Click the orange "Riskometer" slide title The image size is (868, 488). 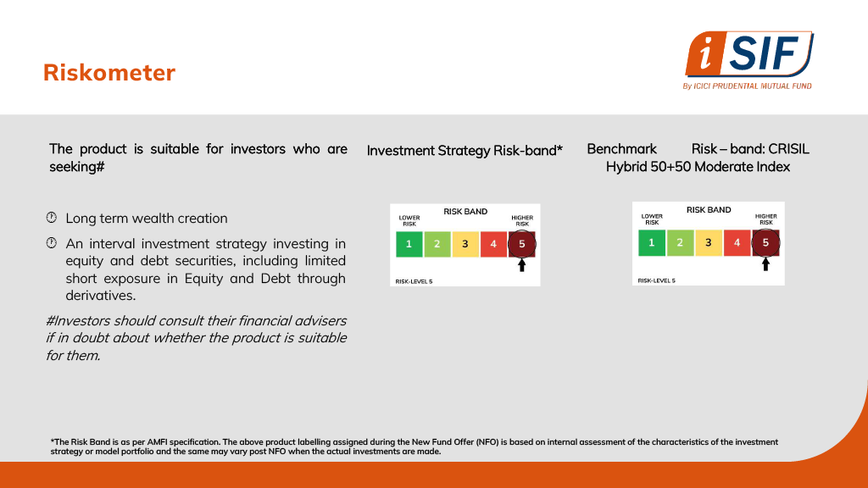(x=109, y=73)
